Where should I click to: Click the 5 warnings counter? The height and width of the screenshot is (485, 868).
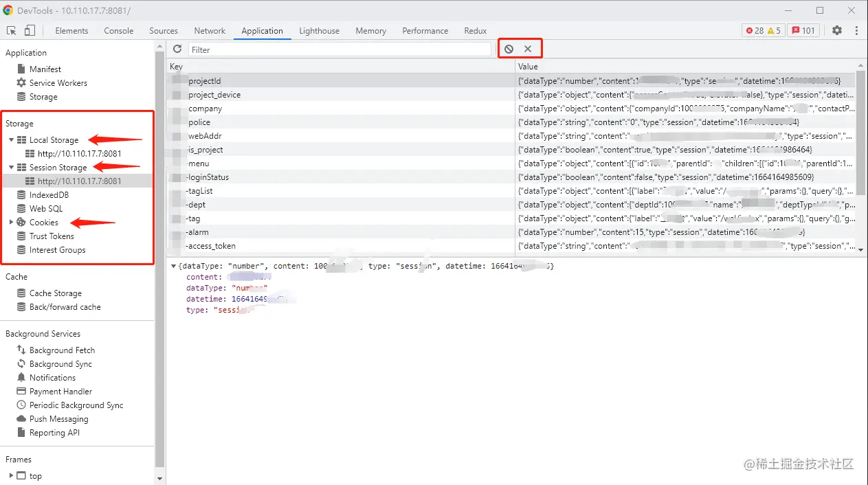pyautogui.click(x=774, y=30)
